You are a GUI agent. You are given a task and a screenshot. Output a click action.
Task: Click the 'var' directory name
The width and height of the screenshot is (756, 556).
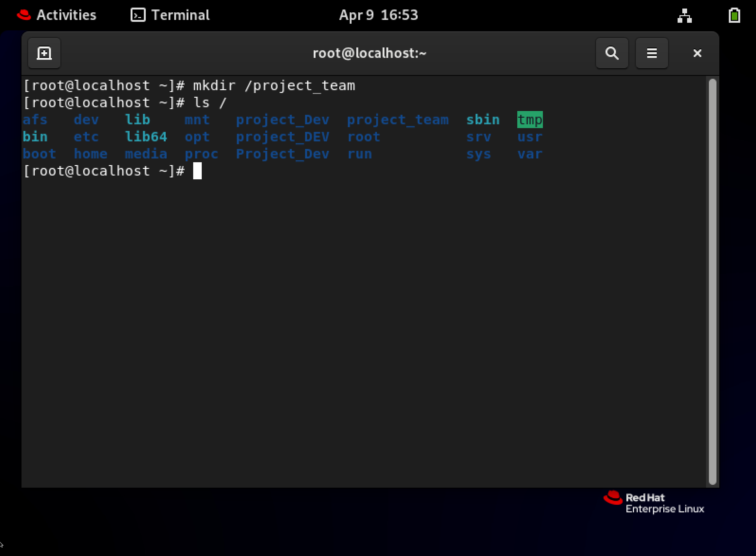coord(530,154)
